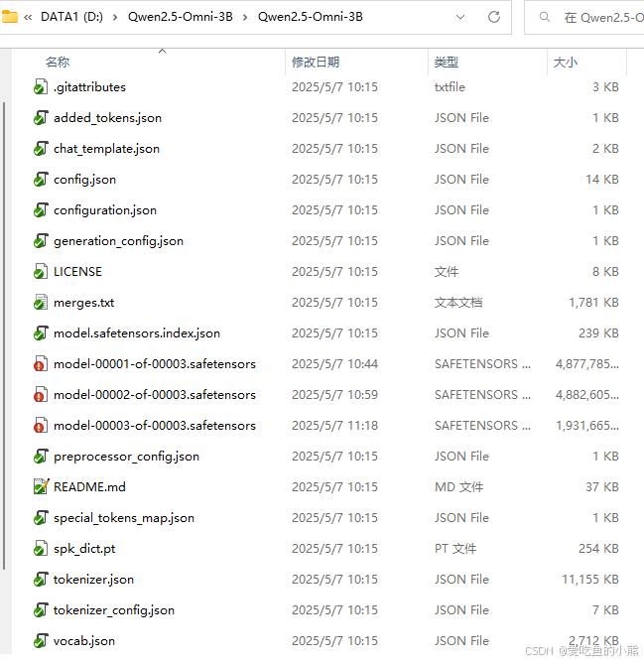Open the address bar history dropdown
The height and width of the screenshot is (662, 644).
[460, 17]
